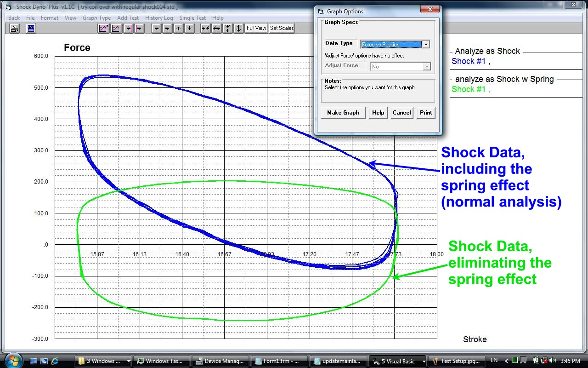Open the Graph Type menu

[x=96, y=18]
